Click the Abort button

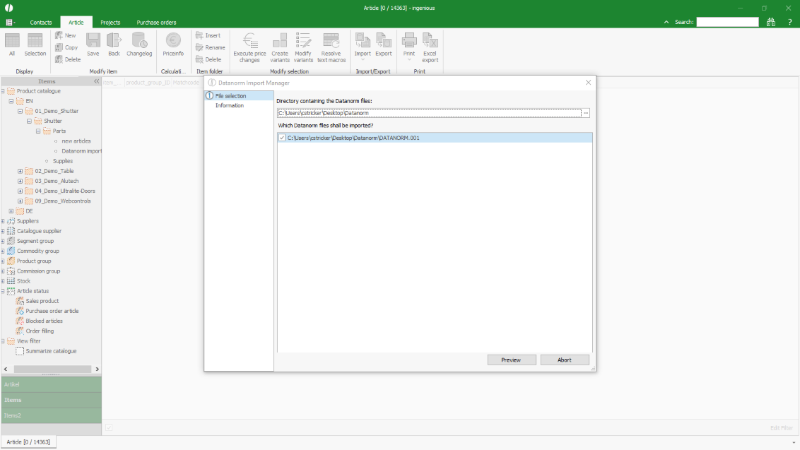point(564,360)
